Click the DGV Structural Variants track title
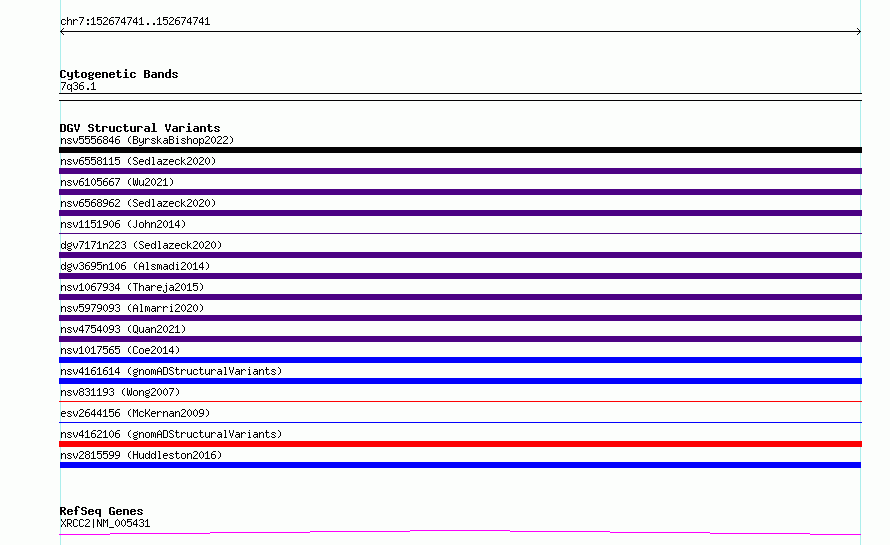This screenshot has height=545, width=890. coord(140,128)
